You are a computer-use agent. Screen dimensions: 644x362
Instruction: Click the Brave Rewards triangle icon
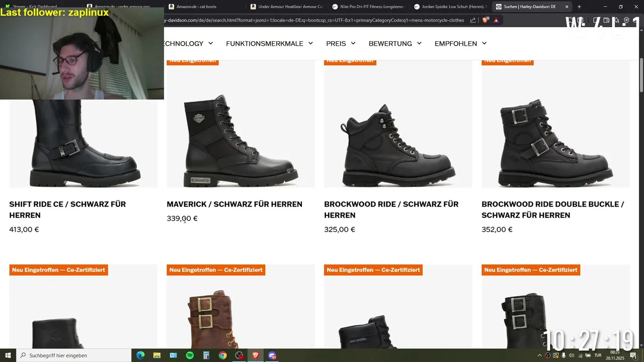point(497,20)
